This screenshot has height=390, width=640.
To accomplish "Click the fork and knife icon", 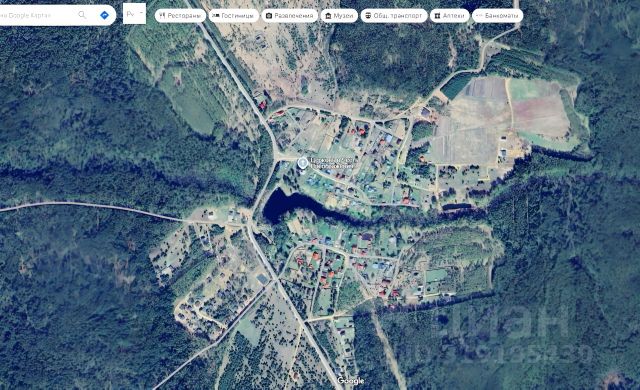I will (162, 16).
